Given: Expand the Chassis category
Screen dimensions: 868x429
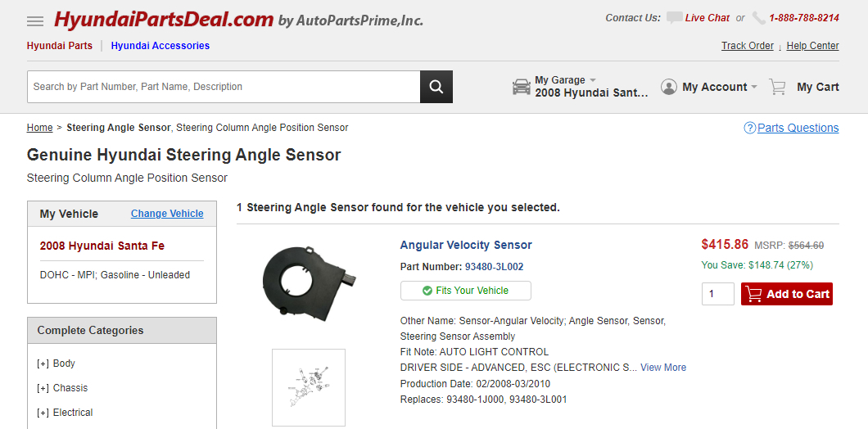Looking at the screenshot, I should coord(43,388).
